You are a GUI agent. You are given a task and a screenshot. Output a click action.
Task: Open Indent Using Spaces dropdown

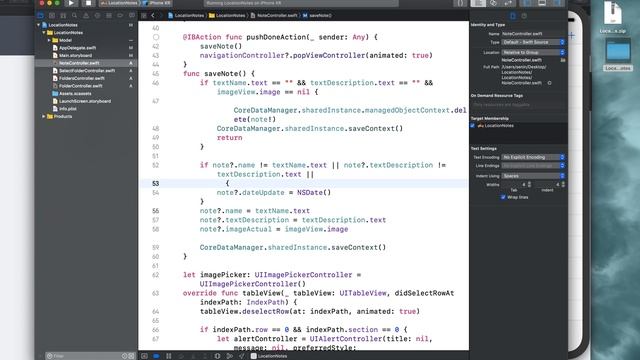[533, 176]
